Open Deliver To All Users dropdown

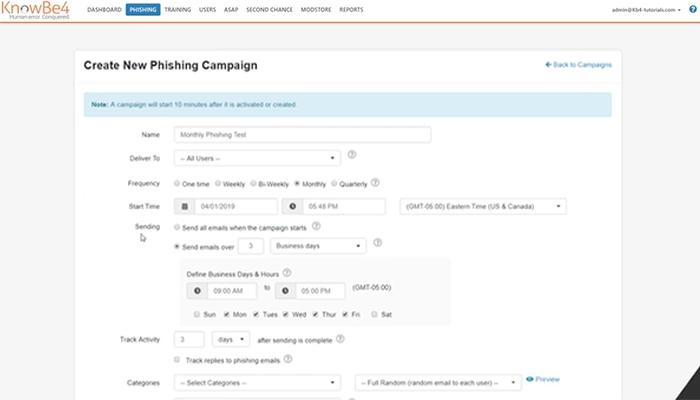coord(257,158)
